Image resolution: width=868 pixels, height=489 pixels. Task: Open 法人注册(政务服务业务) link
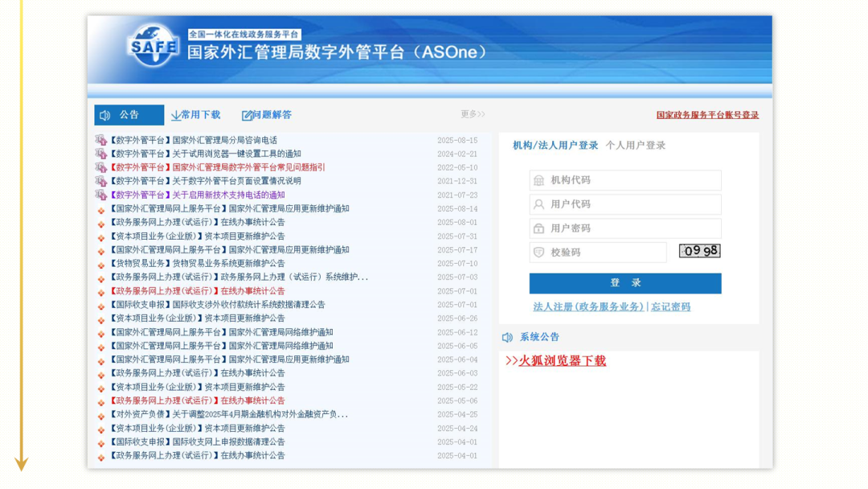pos(588,306)
